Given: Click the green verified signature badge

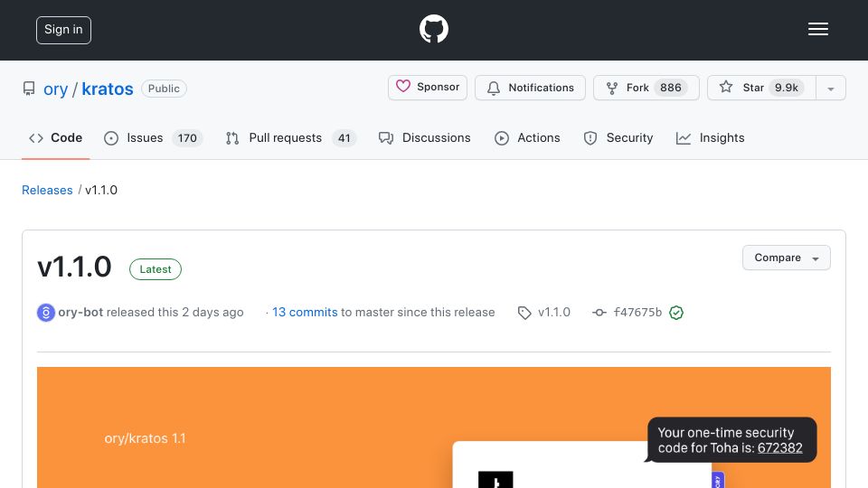Looking at the screenshot, I should pos(676,313).
